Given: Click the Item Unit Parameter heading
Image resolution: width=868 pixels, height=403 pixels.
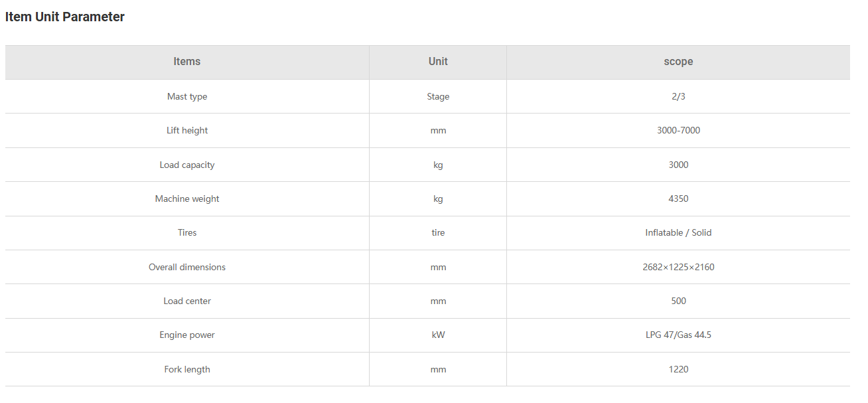Looking at the screenshot, I should (65, 17).
